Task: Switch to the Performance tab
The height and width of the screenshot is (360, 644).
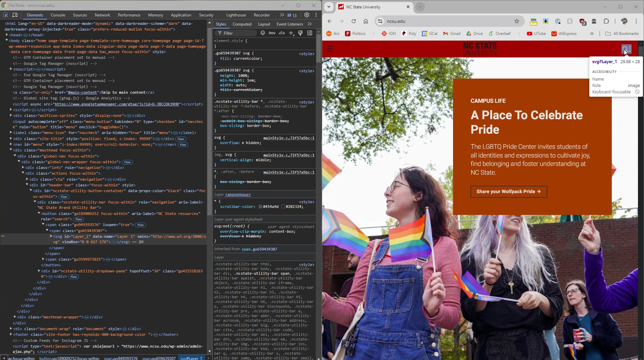Action: pyautogui.click(x=129, y=15)
